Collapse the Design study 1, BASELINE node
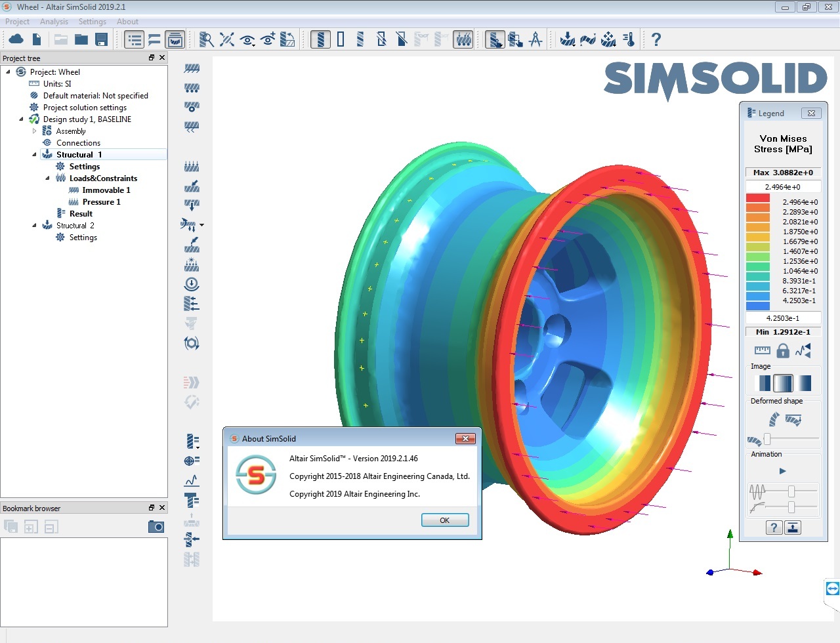Viewport: 840px width, 643px height. pos(21,119)
